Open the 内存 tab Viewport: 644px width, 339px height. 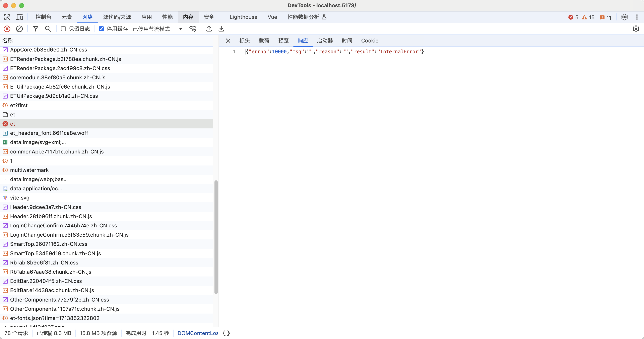click(188, 17)
